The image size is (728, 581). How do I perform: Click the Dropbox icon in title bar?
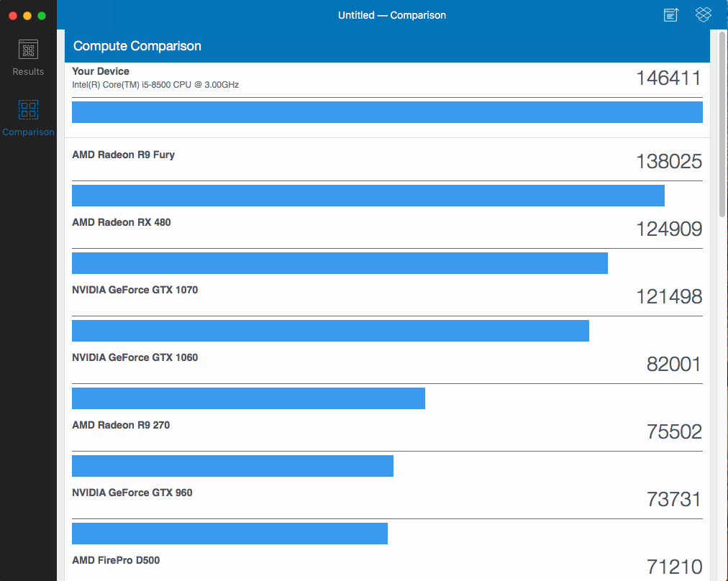pos(704,14)
